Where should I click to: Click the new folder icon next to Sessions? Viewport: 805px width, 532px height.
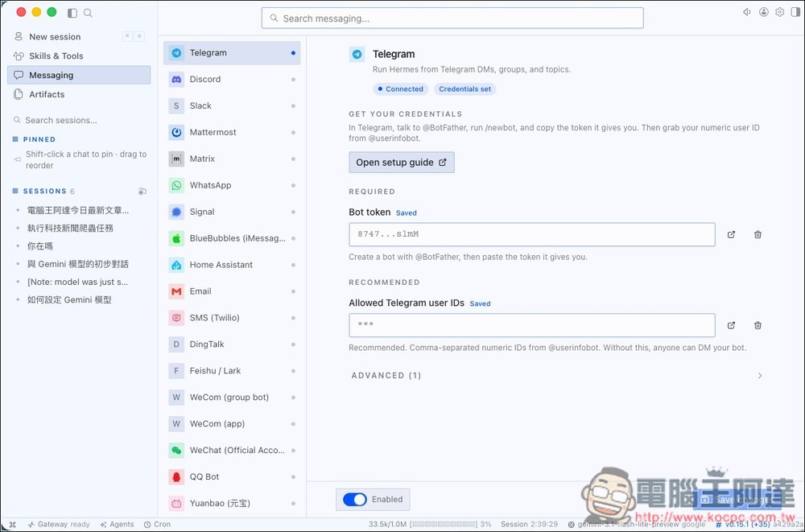click(142, 191)
